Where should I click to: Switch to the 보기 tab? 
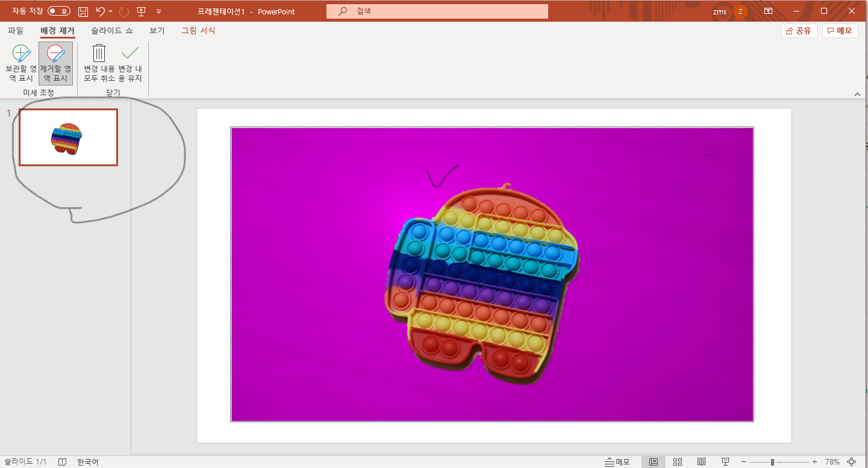pos(157,31)
